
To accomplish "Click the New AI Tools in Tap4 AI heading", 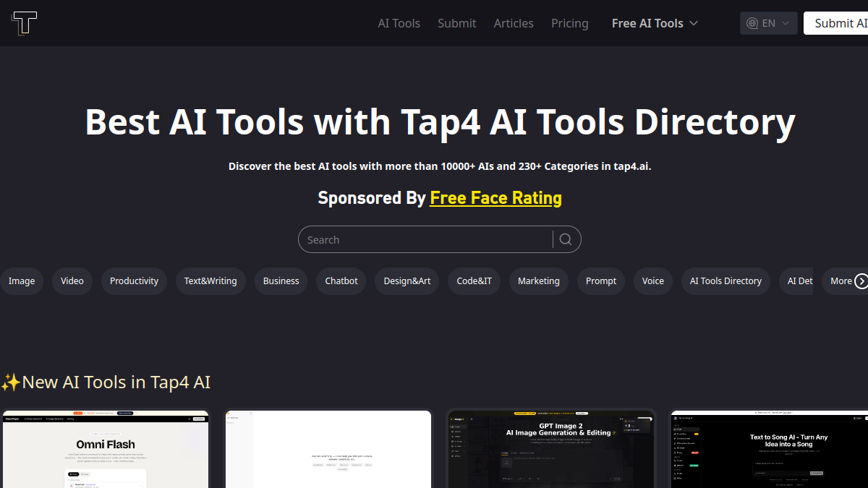I will tap(106, 382).
